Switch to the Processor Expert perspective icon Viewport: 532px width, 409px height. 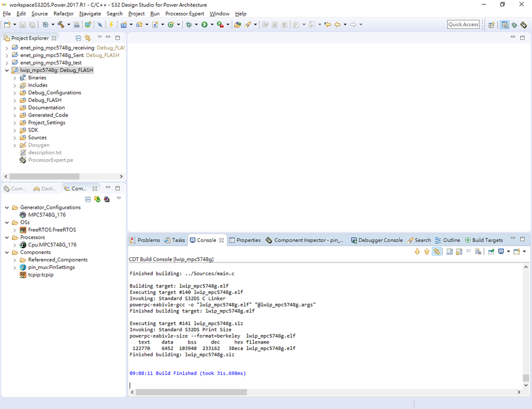click(x=523, y=25)
